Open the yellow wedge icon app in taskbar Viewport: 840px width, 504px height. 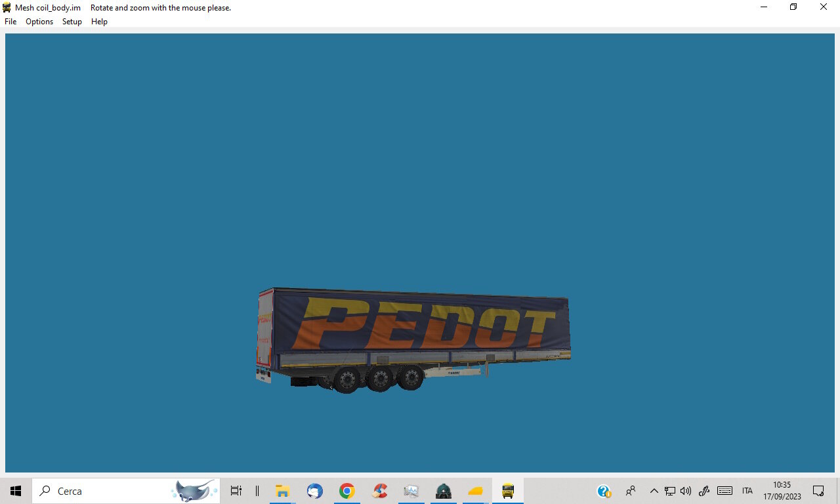point(476,491)
